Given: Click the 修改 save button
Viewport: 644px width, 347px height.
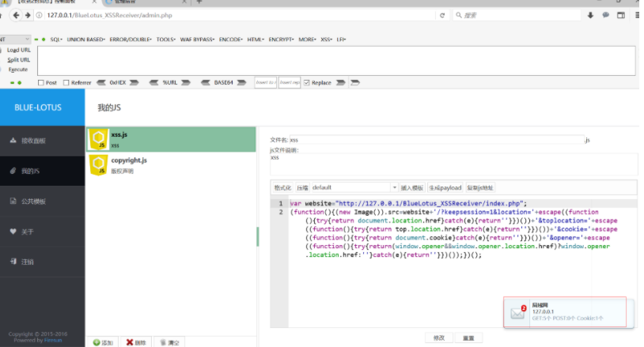Looking at the screenshot, I should pos(439,338).
